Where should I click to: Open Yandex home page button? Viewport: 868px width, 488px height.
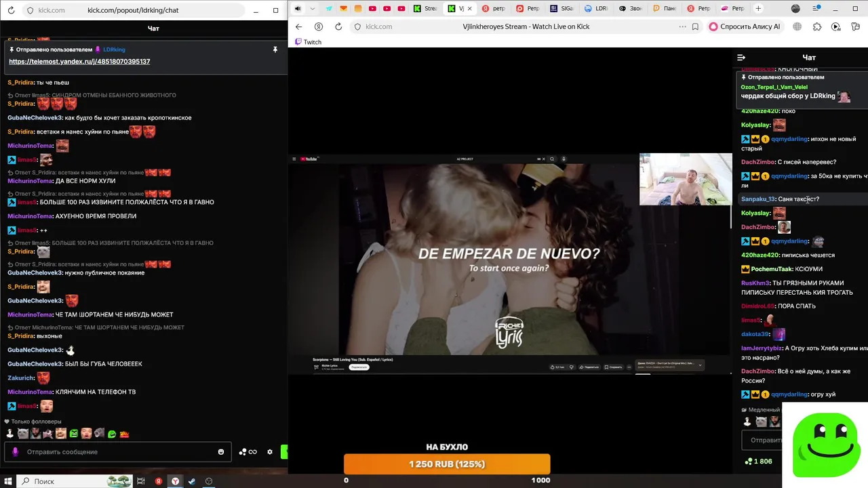(319, 26)
